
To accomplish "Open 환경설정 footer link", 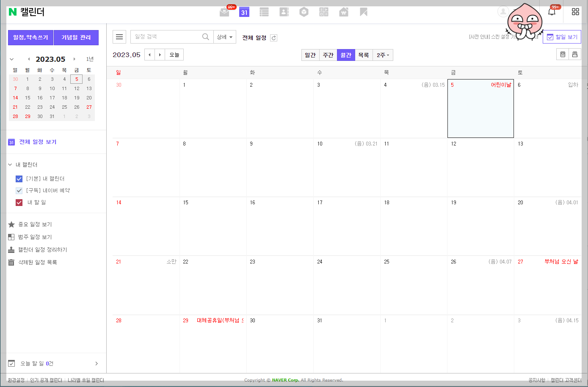I will [x=16, y=380].
